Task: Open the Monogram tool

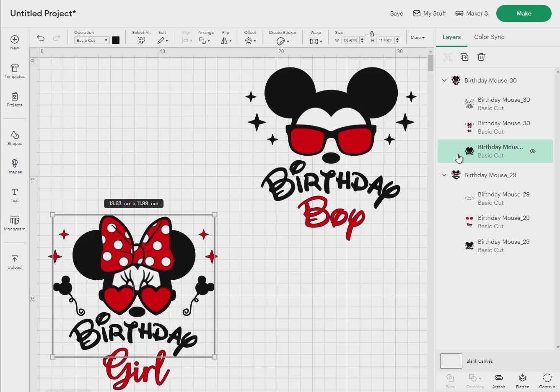Action: [15, 223]
